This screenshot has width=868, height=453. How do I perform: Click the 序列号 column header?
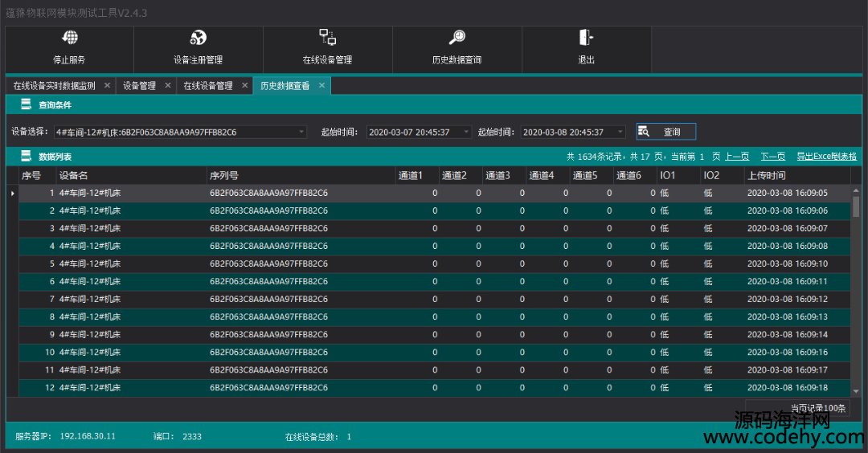tap(301, 175)
